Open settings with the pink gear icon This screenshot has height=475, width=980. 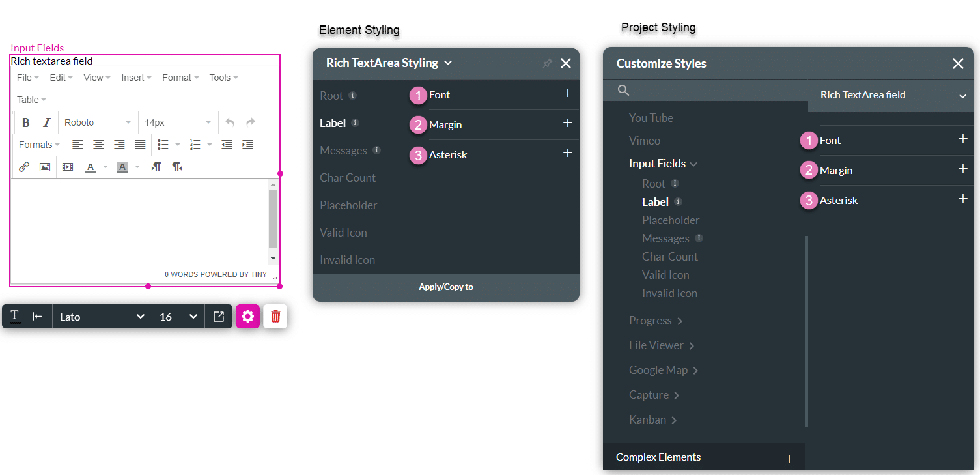point(247,317)
